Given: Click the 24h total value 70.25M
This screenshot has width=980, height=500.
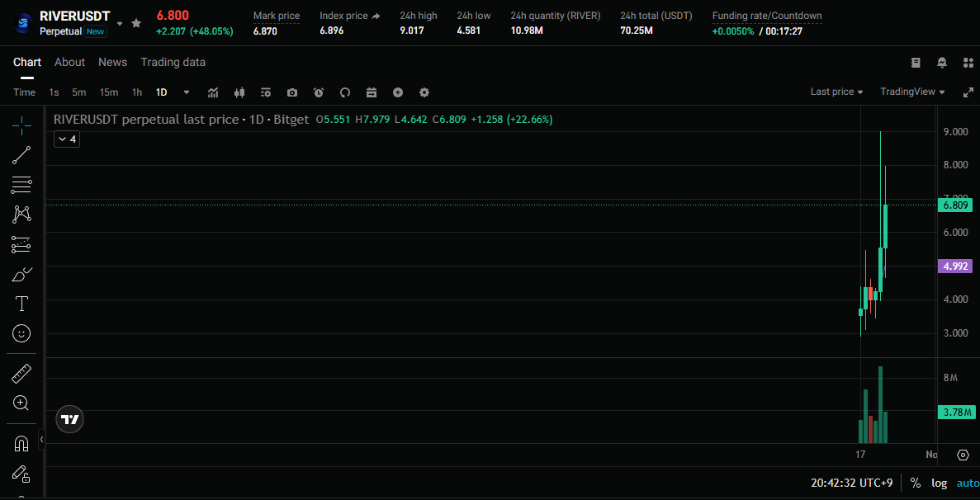Looking at the screenshot, I should (637, 30).
